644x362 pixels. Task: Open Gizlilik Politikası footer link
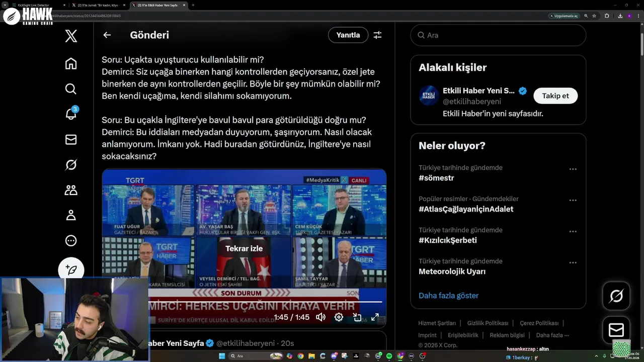488,323
